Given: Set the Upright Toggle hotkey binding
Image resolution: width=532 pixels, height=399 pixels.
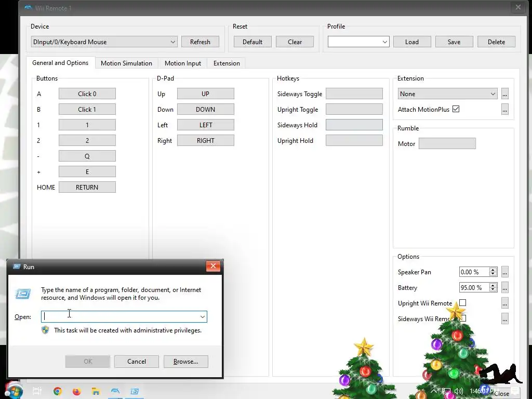Looking at the screenshot, I should point(354,109).
